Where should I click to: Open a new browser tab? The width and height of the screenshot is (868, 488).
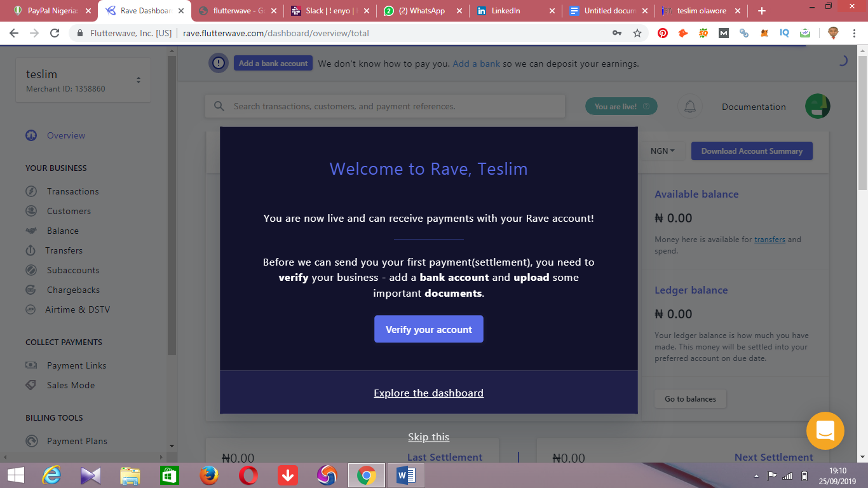tap(762, 11)
